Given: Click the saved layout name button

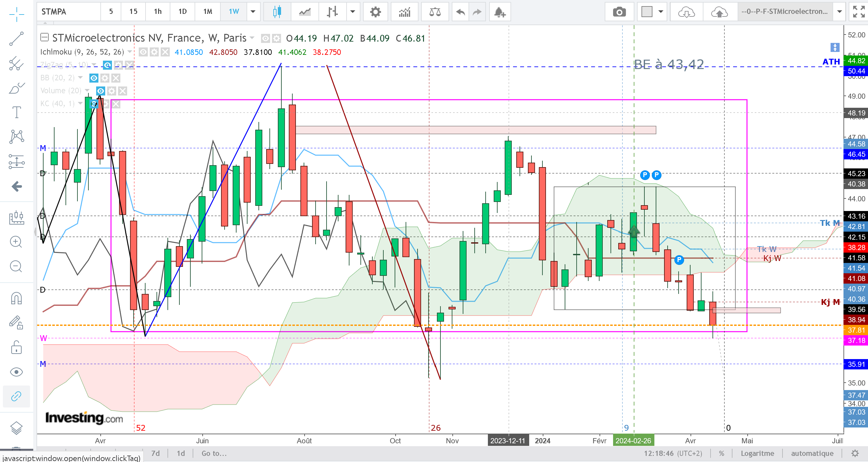Looking at the screenshot, I should [784, 12].
